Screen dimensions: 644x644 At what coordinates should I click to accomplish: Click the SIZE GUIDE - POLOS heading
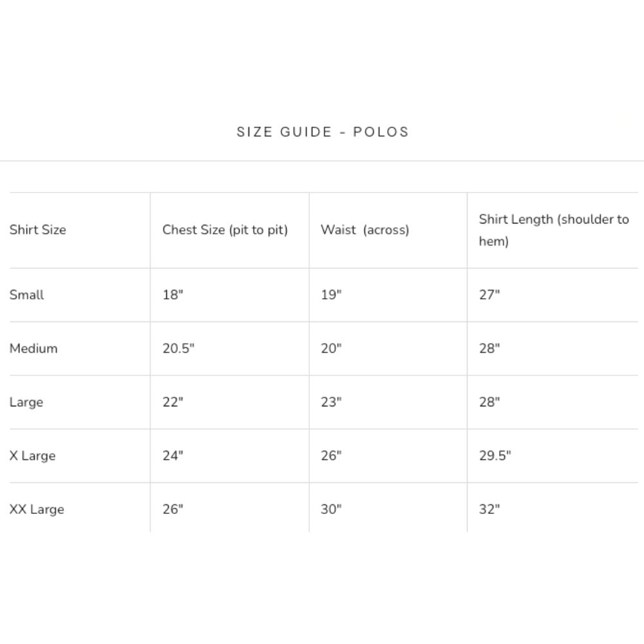coord(323,132)
